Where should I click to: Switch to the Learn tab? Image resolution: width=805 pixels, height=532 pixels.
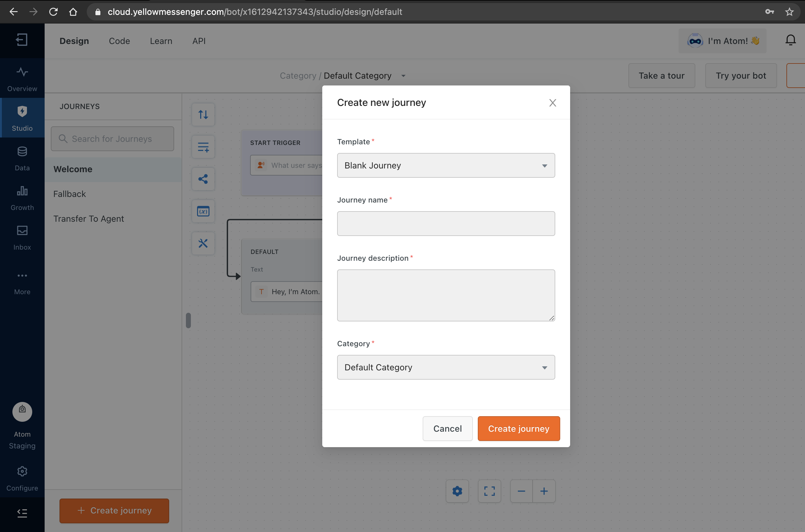point(161,41)
